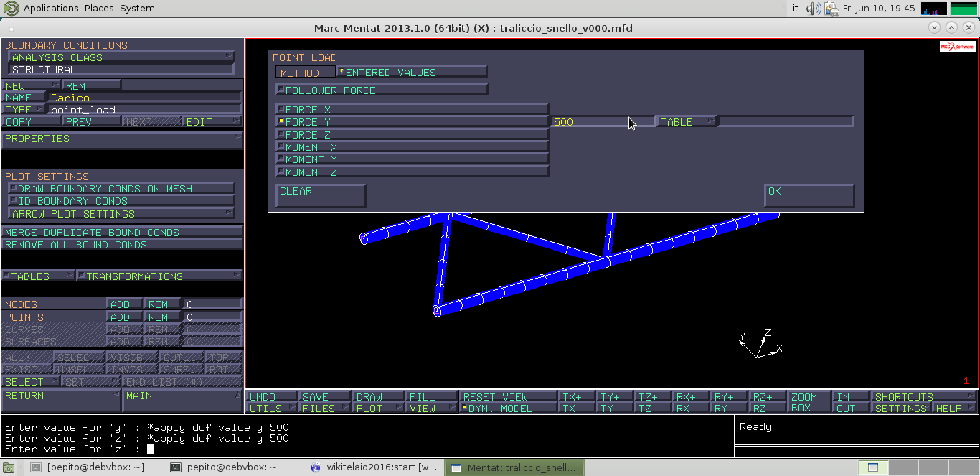Toggle the DYN. MODEL view mode
980x476 pixels.
click(x=508, y=409)
